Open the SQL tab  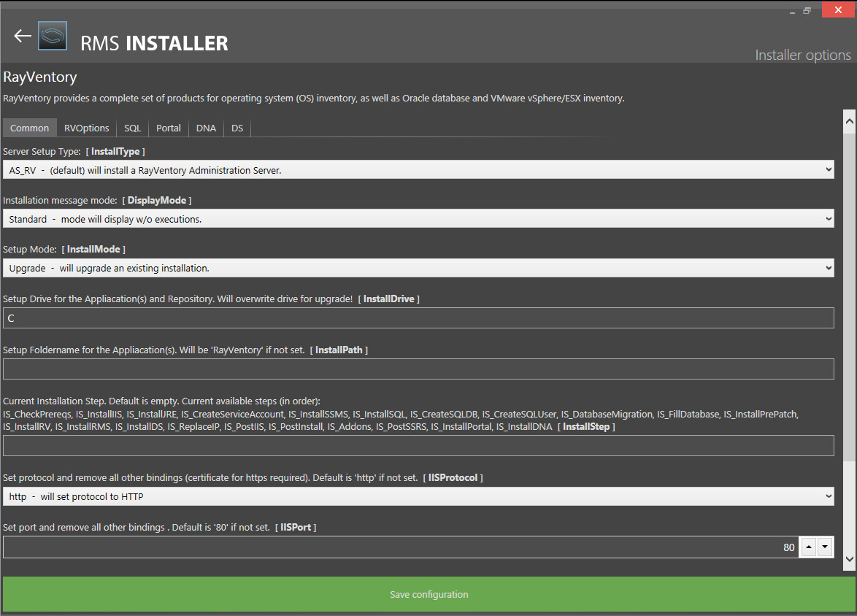pos(132,128)
